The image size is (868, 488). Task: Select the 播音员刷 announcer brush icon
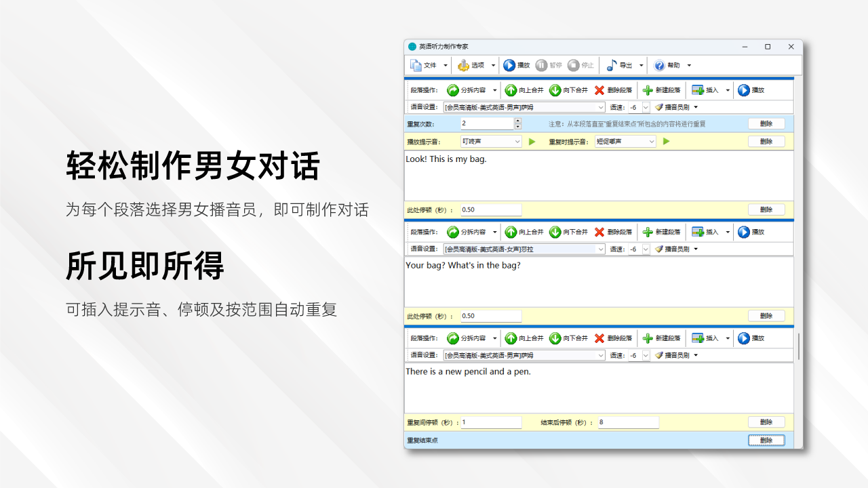pos(658,108)
